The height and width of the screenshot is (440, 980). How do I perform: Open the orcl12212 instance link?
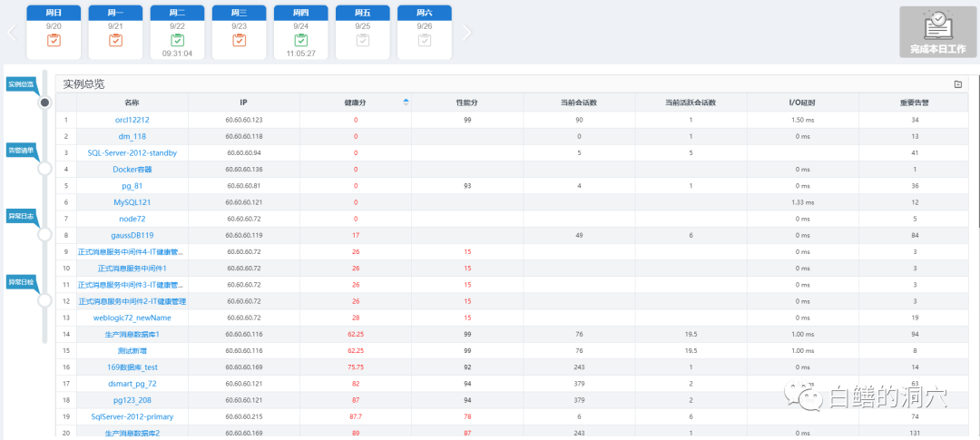click(132, 120)
